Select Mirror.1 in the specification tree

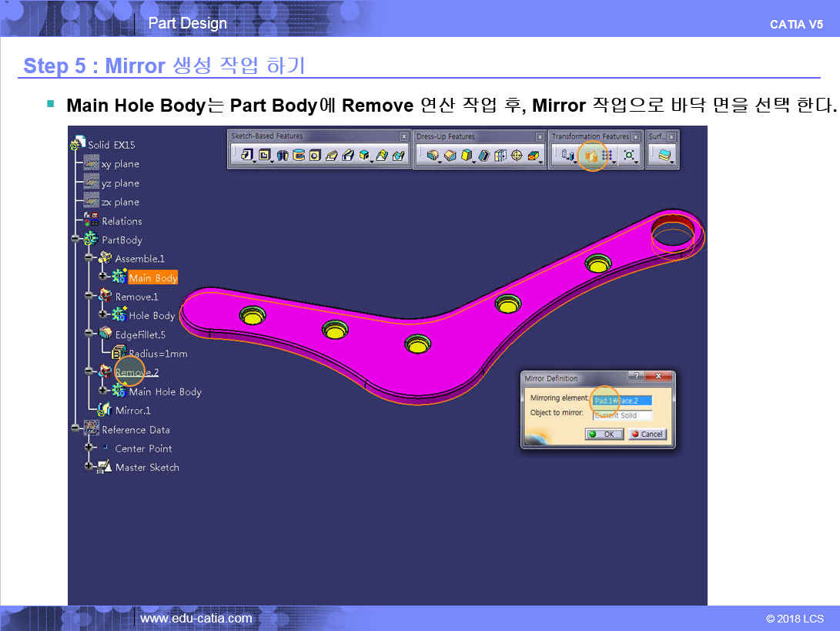[x=132, y=411]
